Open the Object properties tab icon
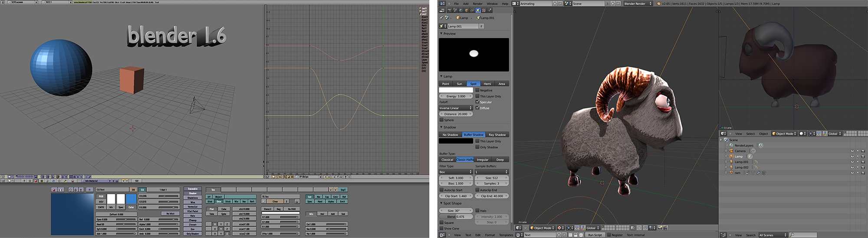 [467, 10]
